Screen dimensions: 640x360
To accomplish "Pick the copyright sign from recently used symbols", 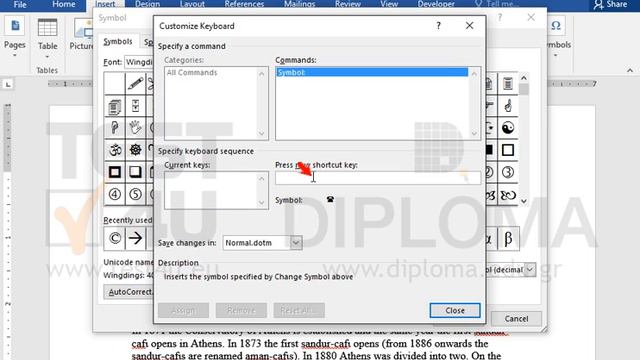I will point(115,238).
